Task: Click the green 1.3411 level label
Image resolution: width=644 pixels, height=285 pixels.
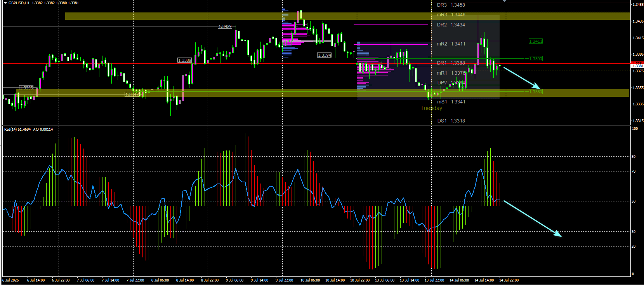Action: click(x=536, y=41)
